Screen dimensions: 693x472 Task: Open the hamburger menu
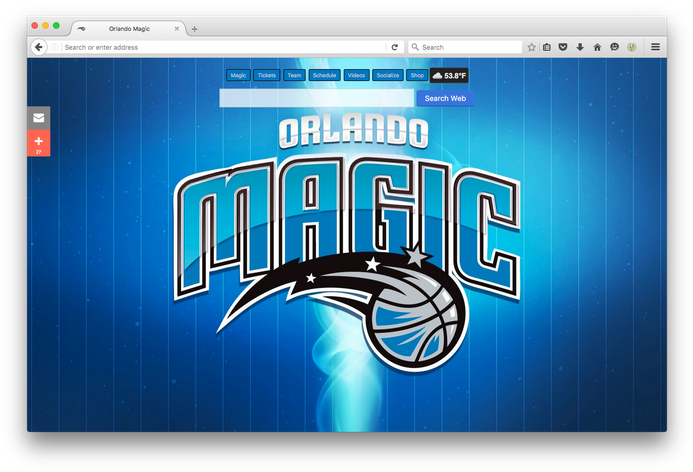(655, 47)
